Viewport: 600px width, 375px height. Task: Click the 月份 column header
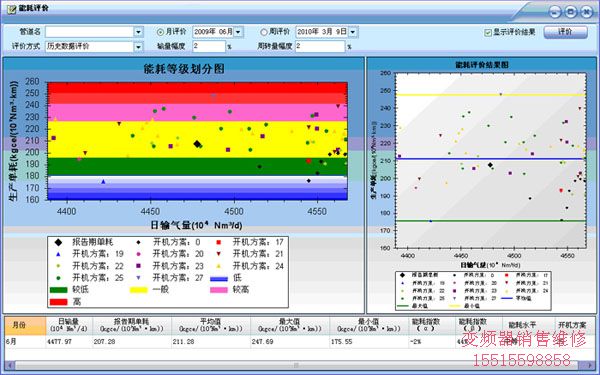coord(25,326)
